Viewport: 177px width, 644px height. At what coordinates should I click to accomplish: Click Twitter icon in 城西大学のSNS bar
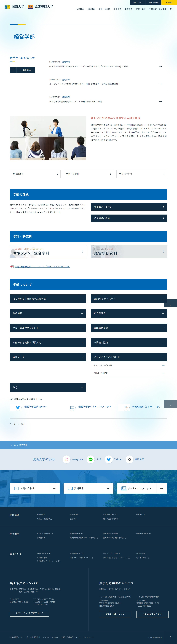tap(109, 459)
